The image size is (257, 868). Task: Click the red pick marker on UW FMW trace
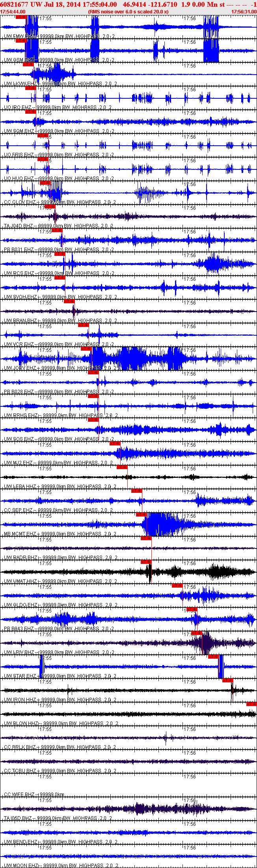pos(21,17)
